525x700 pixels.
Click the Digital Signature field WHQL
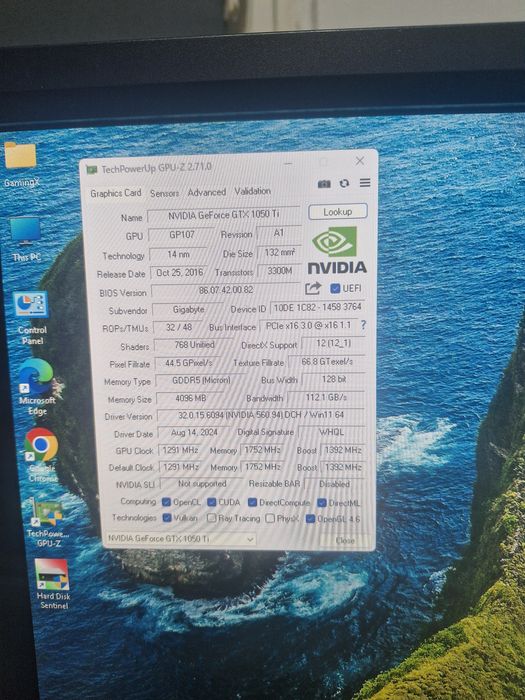coord(331,432)
